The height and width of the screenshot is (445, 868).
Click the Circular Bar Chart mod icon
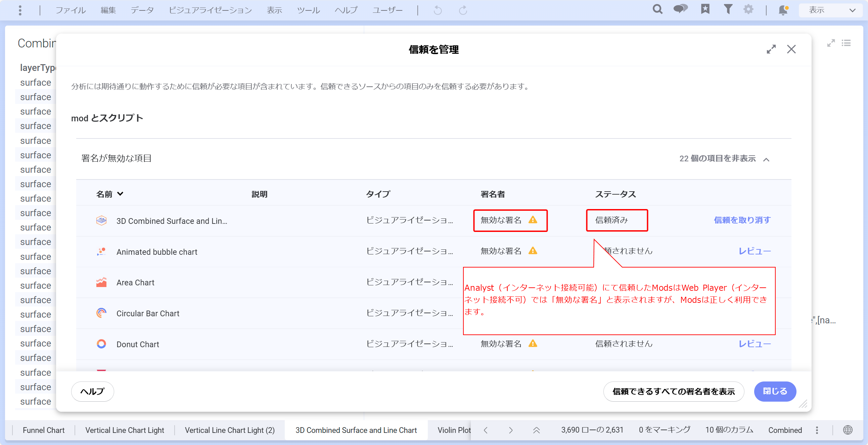(x=101, y=313)
